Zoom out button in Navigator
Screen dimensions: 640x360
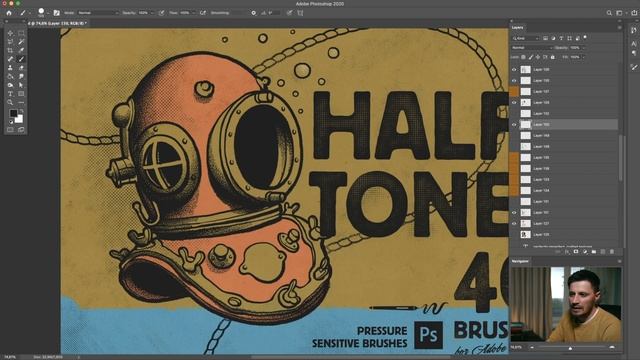[532, 347]
